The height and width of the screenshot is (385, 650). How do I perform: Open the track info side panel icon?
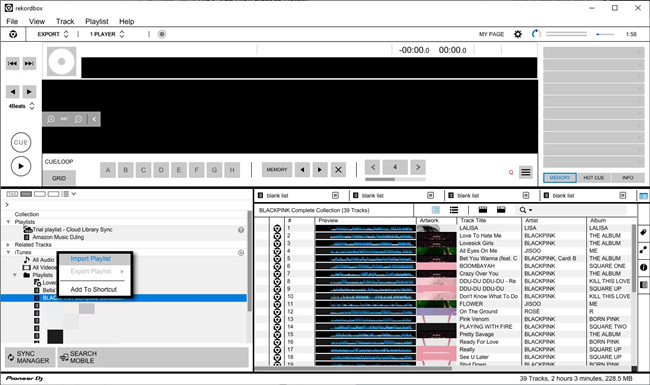[x=643, y=267]
